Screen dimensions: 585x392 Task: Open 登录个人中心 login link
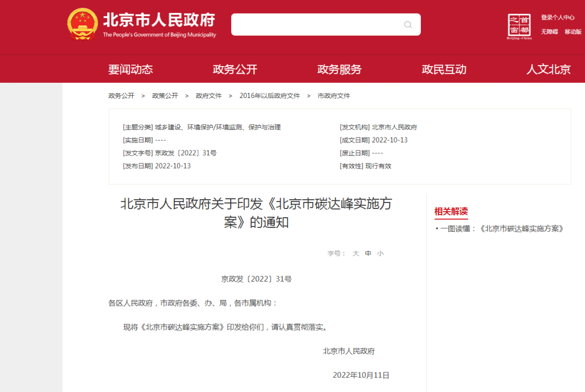557,17
